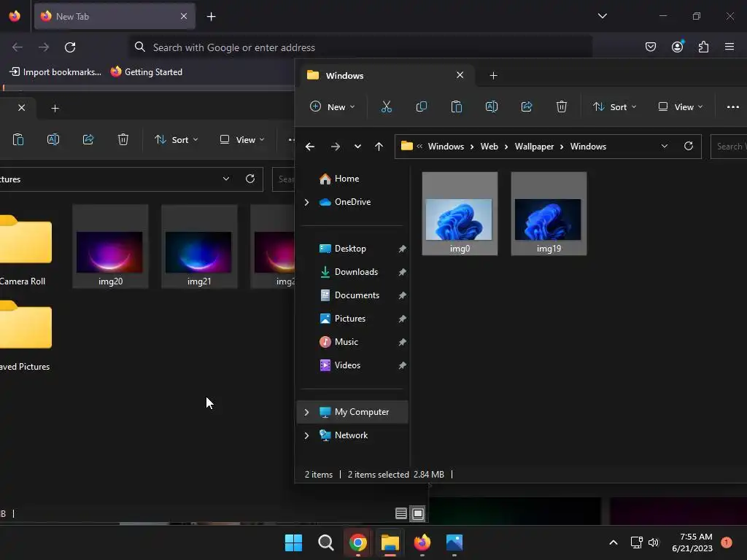747x560 pixels.
Task: Open the New dropdown in Windows folder
Action: [x=332, y=106]
